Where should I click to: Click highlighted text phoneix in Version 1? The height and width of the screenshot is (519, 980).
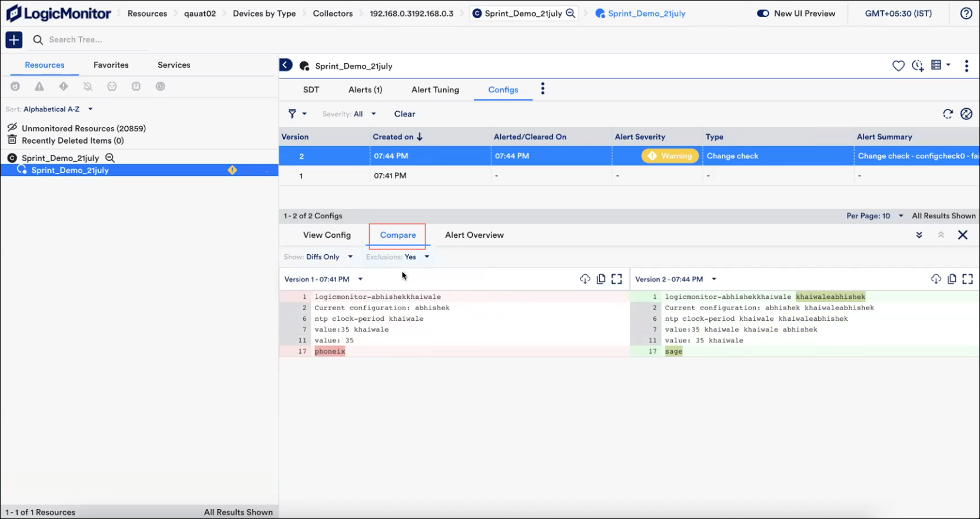[x=330, y=351]
